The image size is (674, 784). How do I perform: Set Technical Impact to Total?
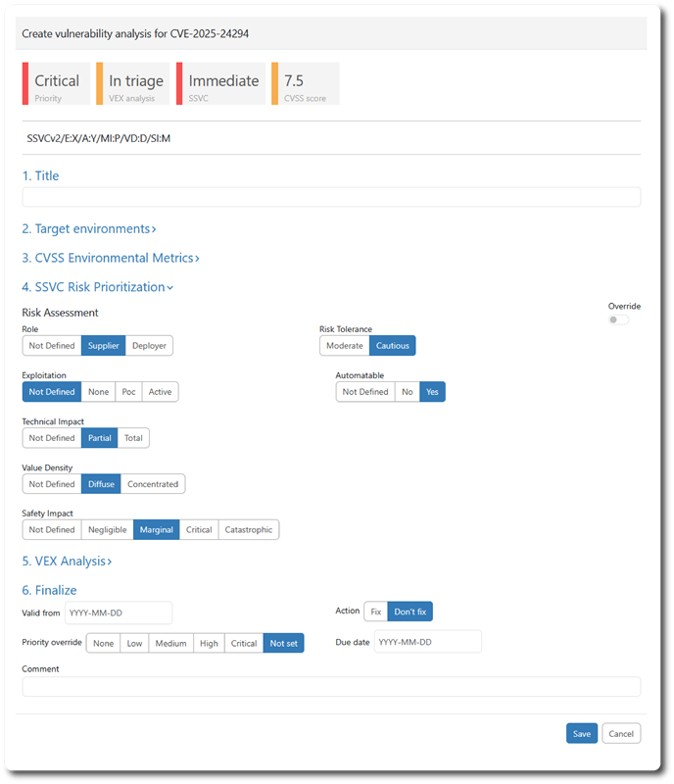tap(133, 437)
